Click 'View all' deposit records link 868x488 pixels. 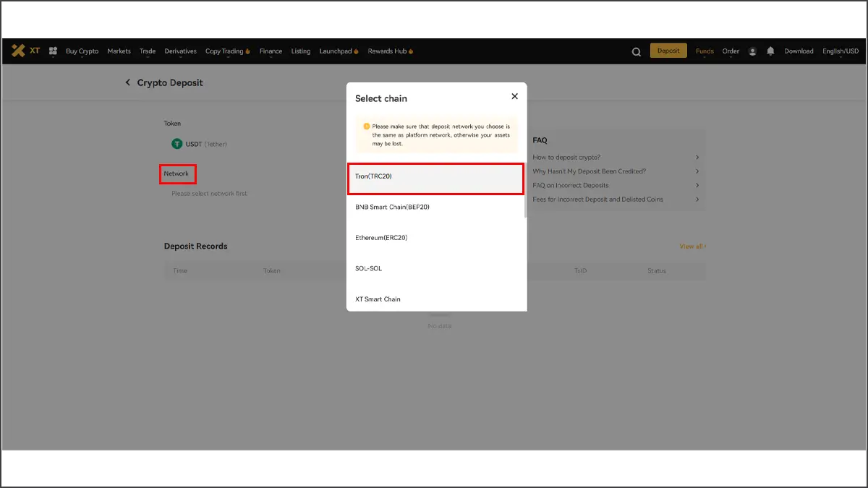click(x=692, y=247)
